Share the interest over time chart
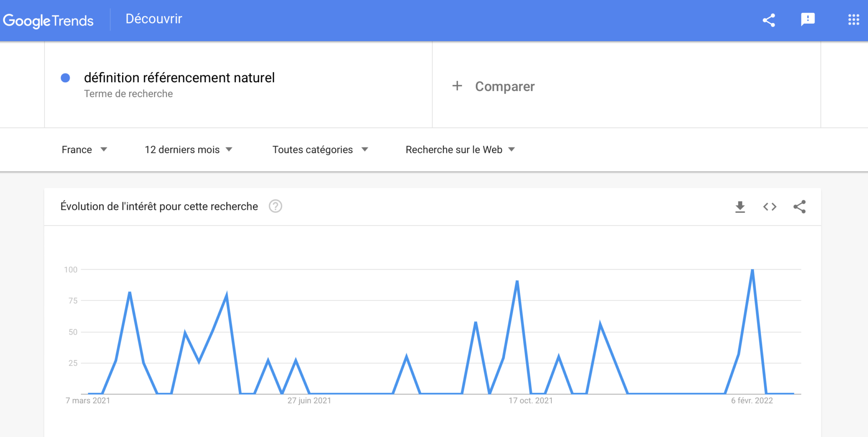The image size is (868, 437). pos(799,207)
